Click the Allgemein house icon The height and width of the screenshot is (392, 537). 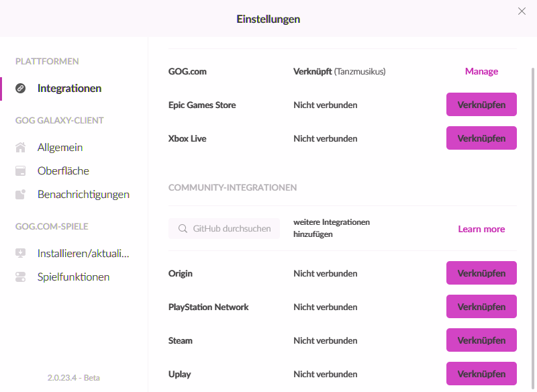pos(21,147)
